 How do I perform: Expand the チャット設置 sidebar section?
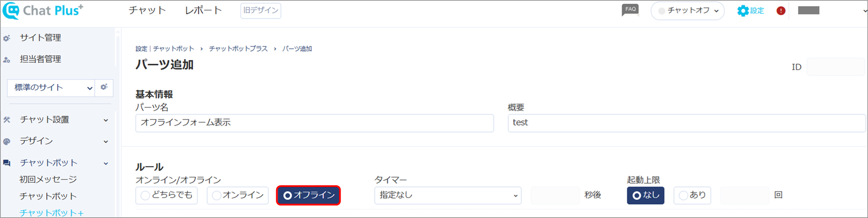coord(56,120)
